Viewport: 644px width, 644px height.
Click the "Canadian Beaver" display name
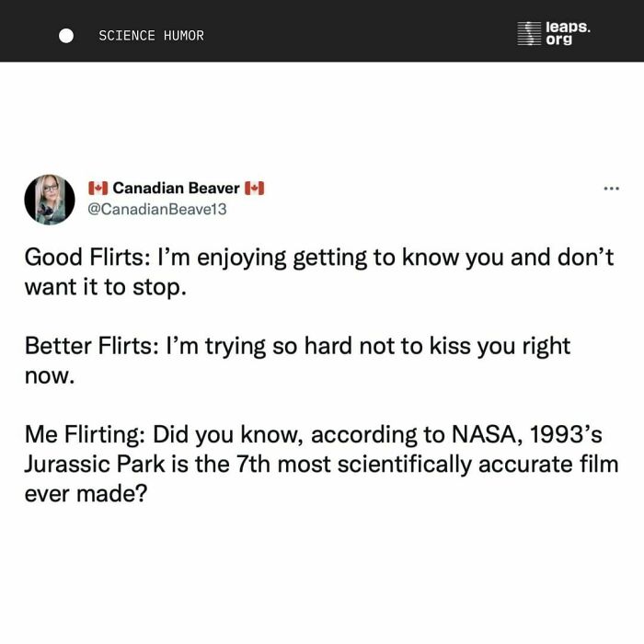(x=176, y=189)
